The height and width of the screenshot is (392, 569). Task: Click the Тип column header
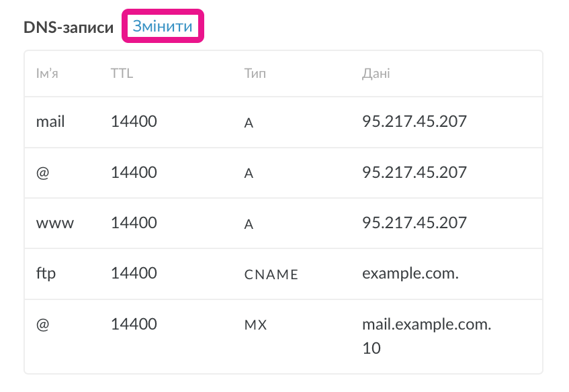[x=255, y=73]
